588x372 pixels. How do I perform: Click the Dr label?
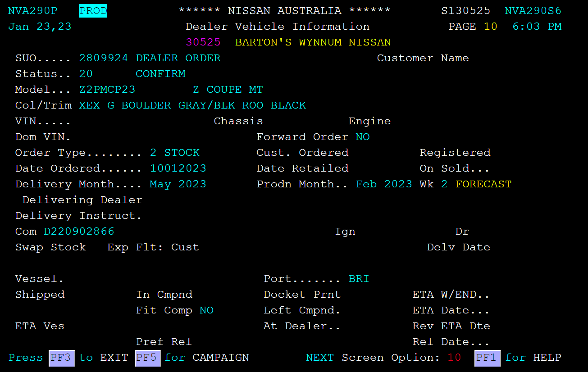tap(462, 231)
